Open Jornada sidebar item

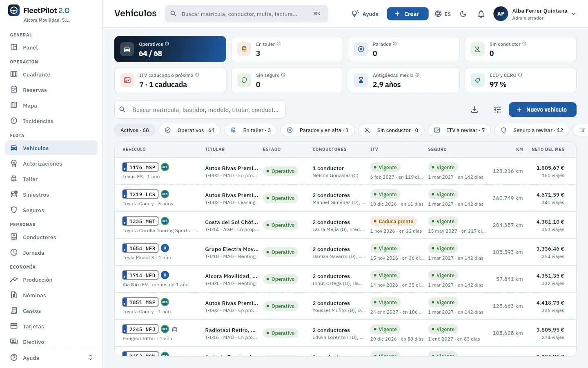(51, 253)
